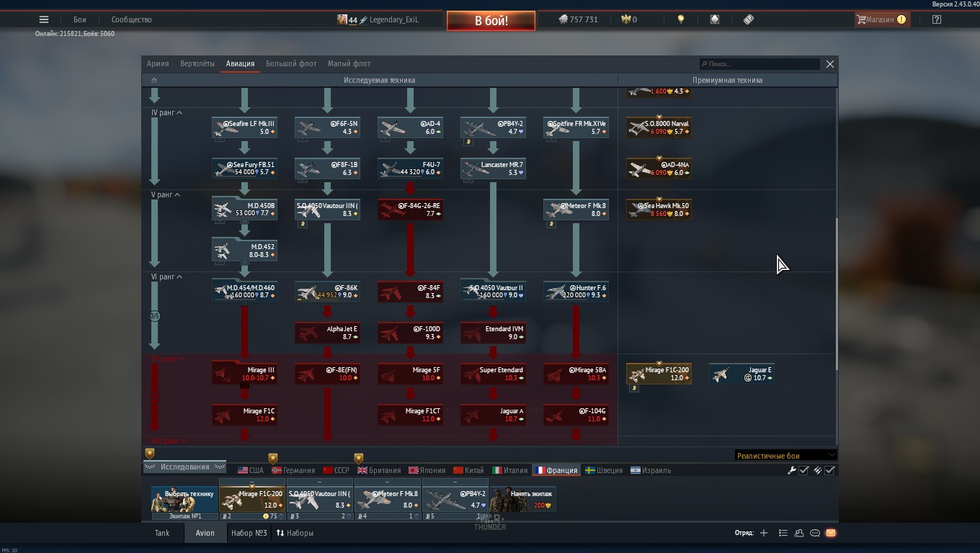Click the golden eagles balance icon
980x553 pixels.
[626, 19]
